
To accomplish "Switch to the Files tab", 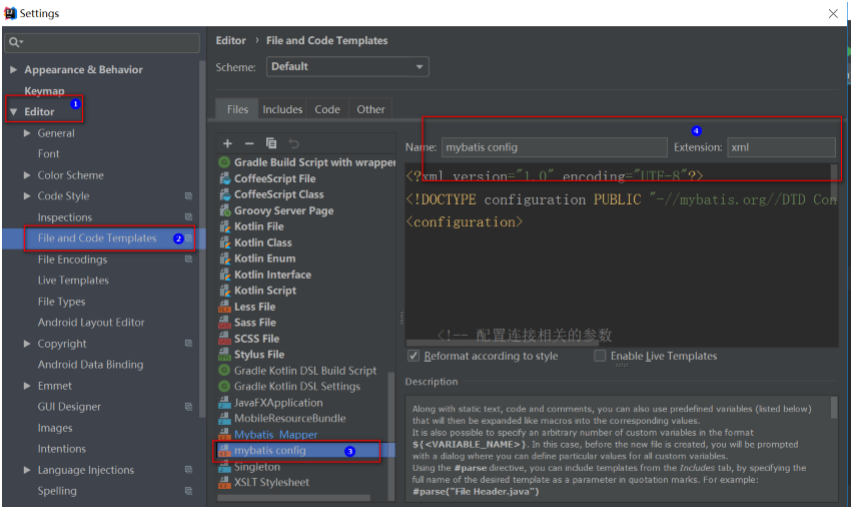I will tap(237, 110).
